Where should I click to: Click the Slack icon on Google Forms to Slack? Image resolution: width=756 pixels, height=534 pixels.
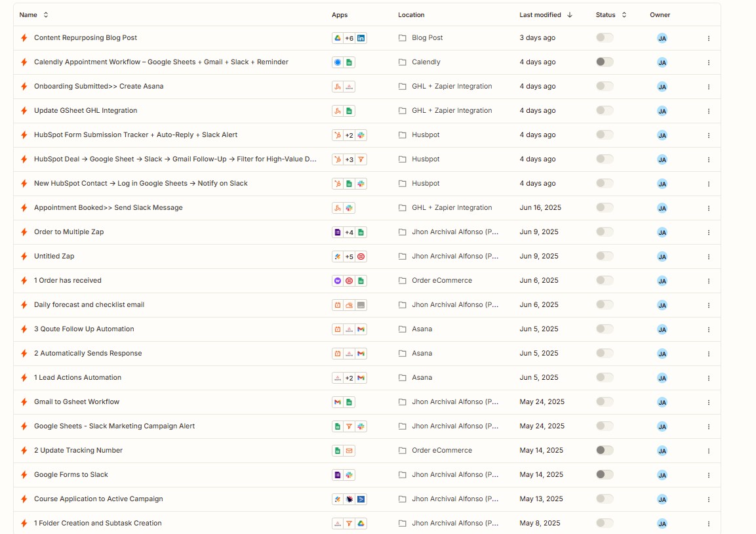click(x=349, y=475)
